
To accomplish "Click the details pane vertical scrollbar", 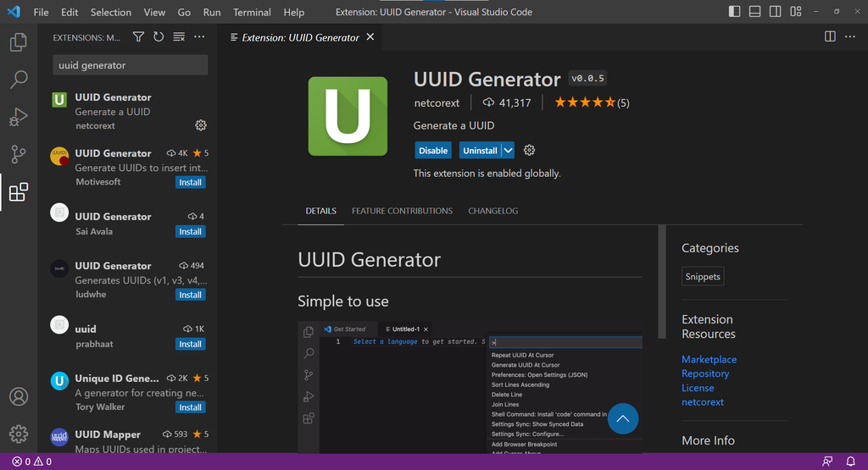I will coord(661,282).
